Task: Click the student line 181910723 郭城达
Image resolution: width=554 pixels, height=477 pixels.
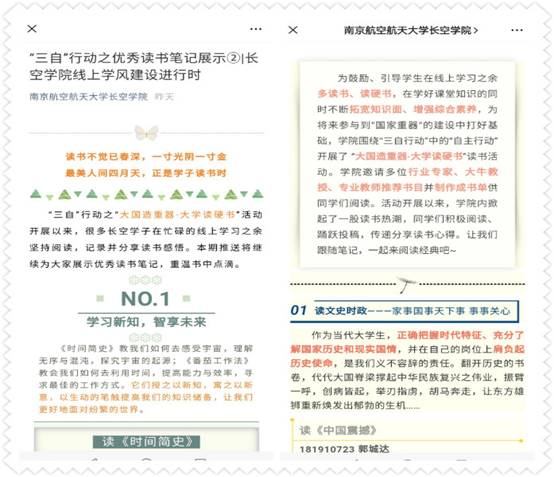Action: pos(344,449)
